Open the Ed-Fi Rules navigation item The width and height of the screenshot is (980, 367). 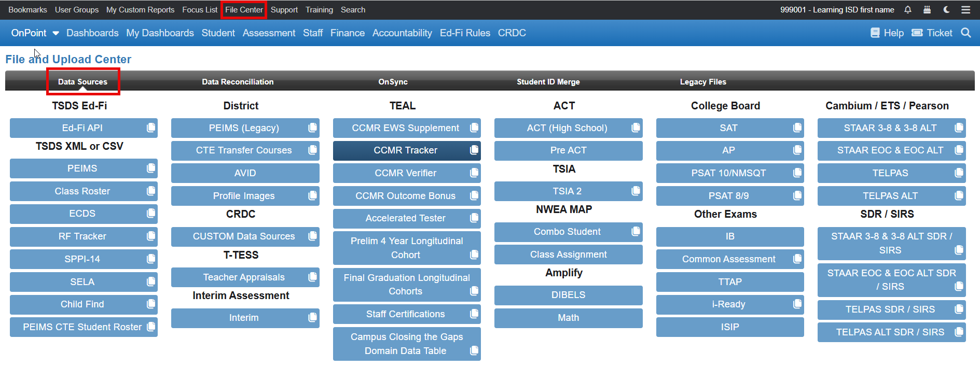tap(465, 33)
